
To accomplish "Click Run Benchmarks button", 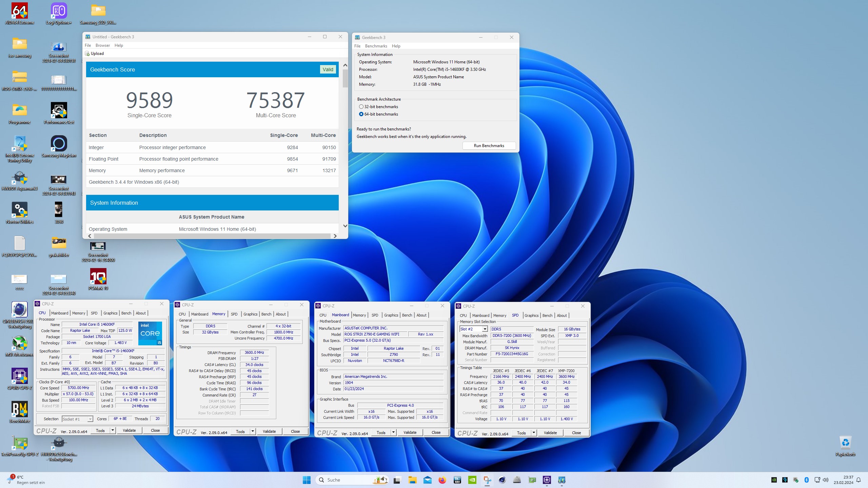I will pyautogui.click(x=489, y=146).
